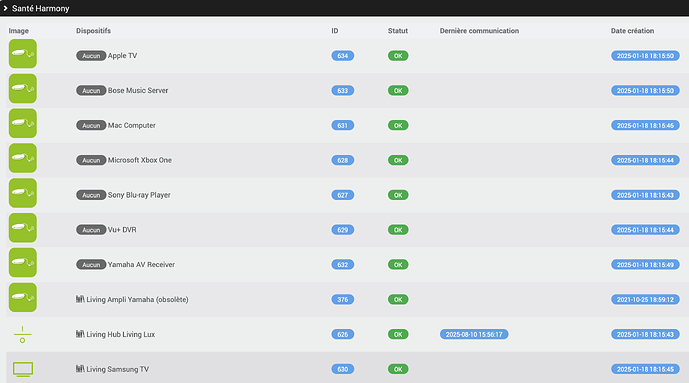Click ID badge 626
689x383 pixels.
pos(343,334)
